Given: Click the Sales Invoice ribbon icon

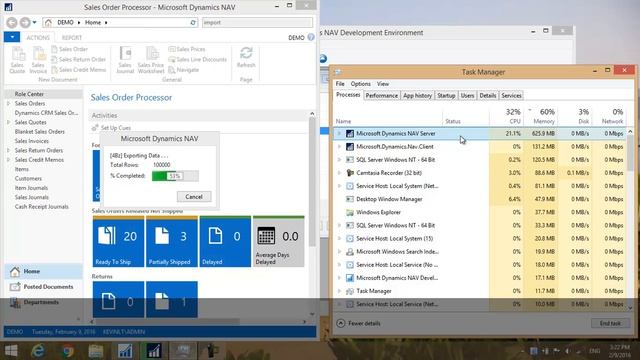Looking at the screenshot, I should click(38, 60).
